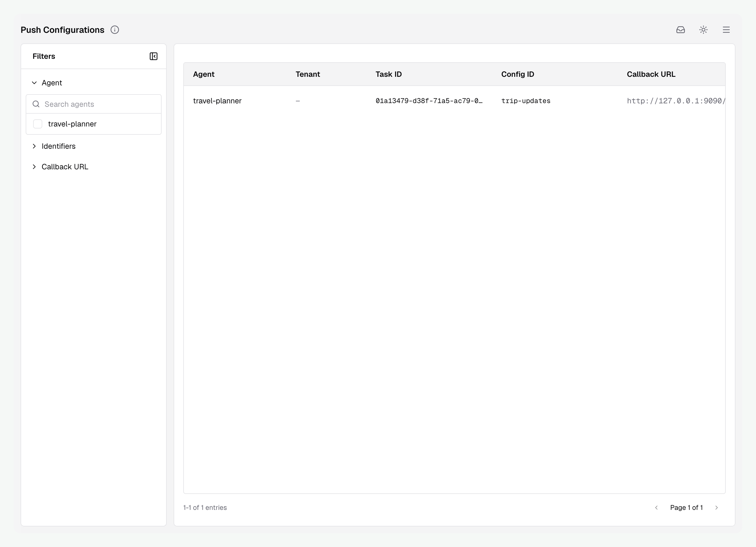Open the hamburger menu icon
Viewport: 756px width, 547px height.
coord(726,30)
